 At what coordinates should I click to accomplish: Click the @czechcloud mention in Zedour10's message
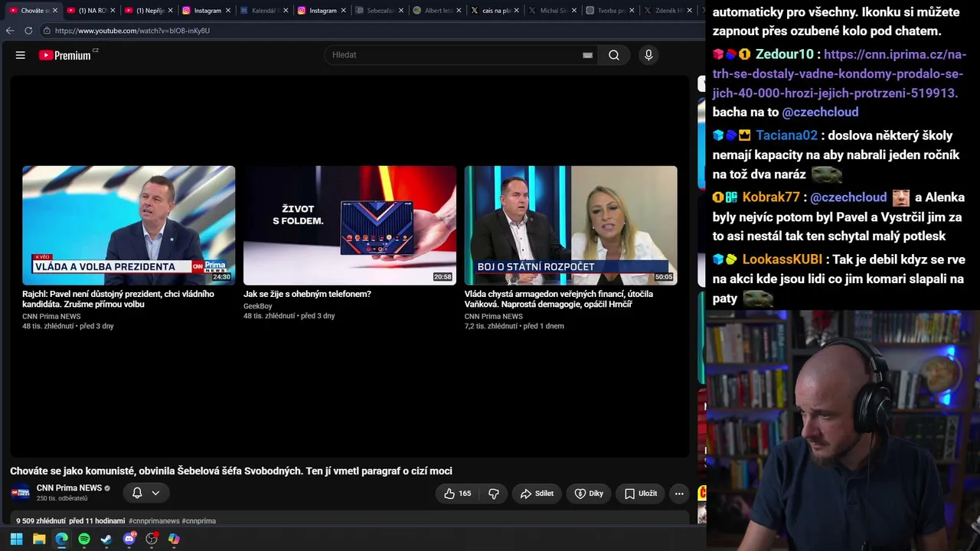coord(820,112)
